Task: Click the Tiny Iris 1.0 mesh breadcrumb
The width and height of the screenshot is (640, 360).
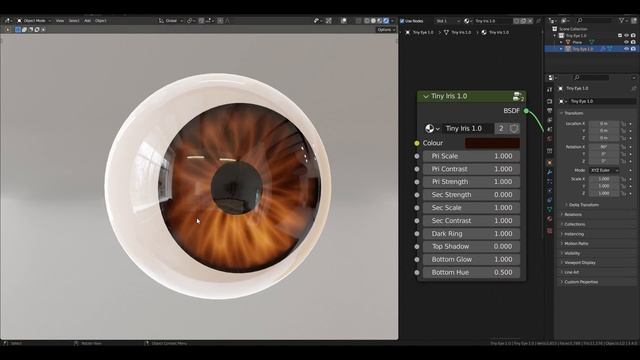Action: tap(457, 32)
